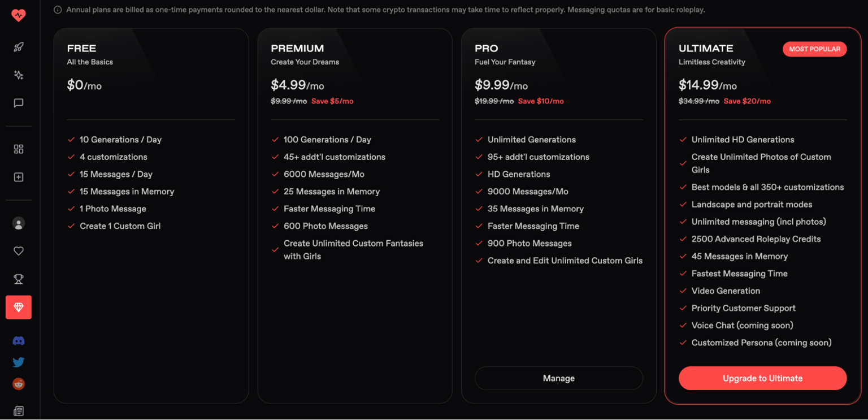Click the Manage button on Pro plan
The width and height of the screenshot is (868, 420).
point(558,378)
